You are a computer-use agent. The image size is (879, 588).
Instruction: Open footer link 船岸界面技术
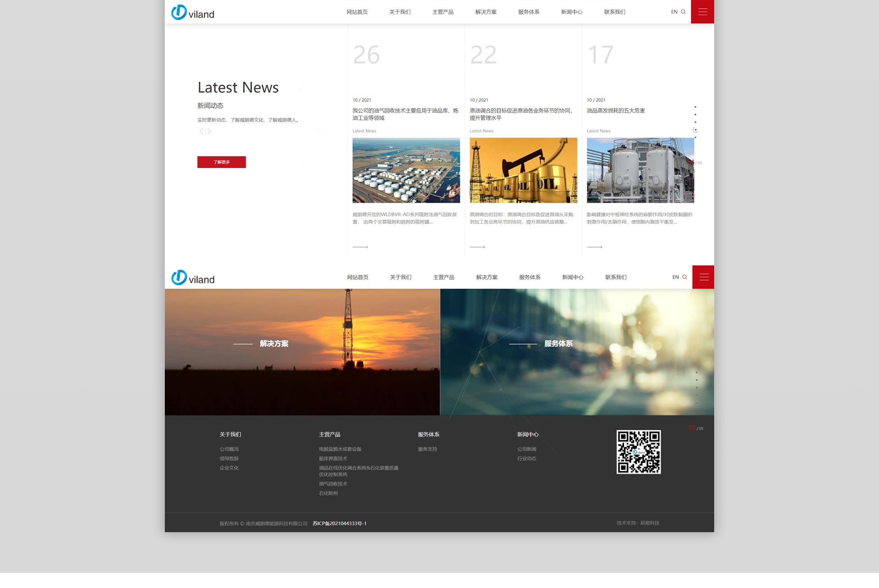(x=333, y=459)
